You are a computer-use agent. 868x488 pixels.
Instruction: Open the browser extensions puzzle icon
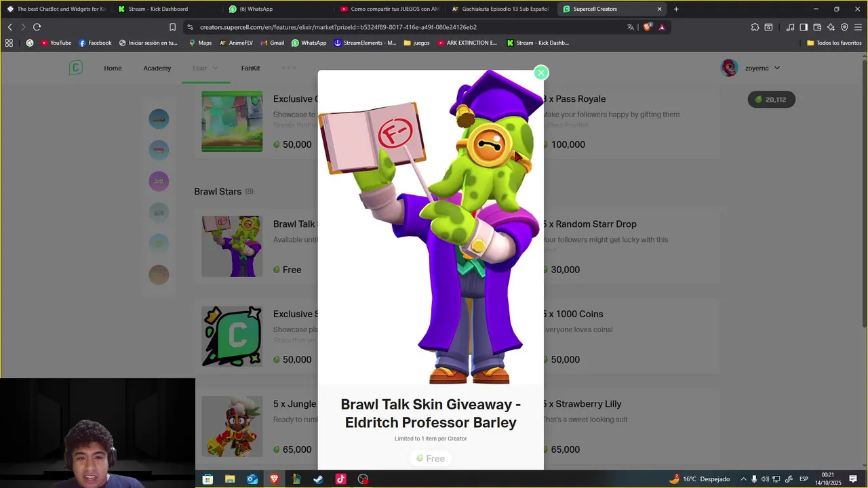[755, 27]
